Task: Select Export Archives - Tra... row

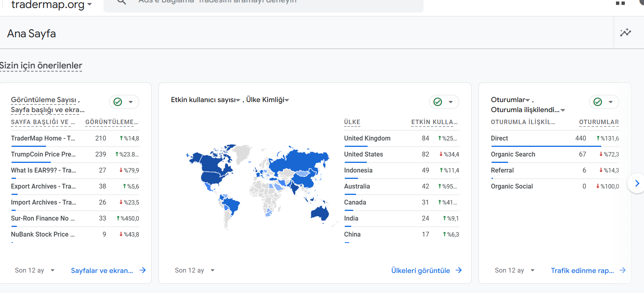Action: pyautogui.click(x=75, y=187)
